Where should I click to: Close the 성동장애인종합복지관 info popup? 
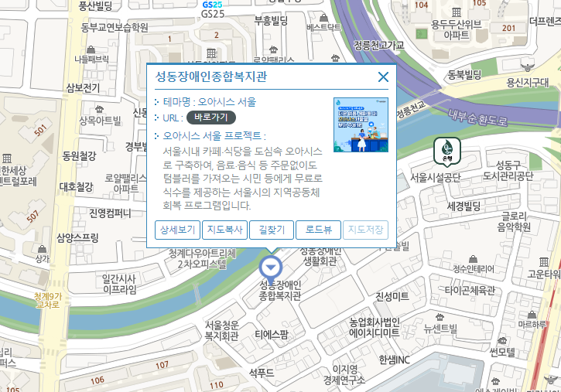[x=383, y=77]
